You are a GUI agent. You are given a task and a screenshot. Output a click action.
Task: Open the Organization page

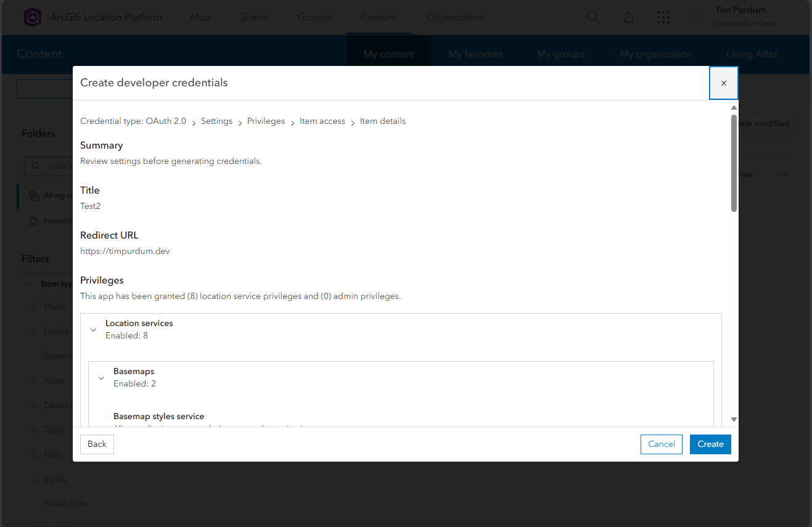click(456, 17)
